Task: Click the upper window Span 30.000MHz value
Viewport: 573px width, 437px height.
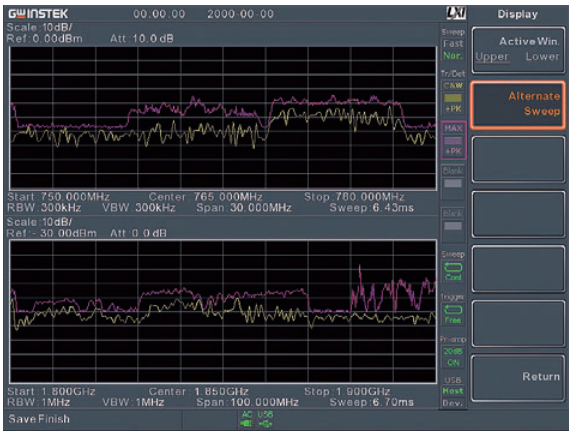Action: click(x=260, y=208)
